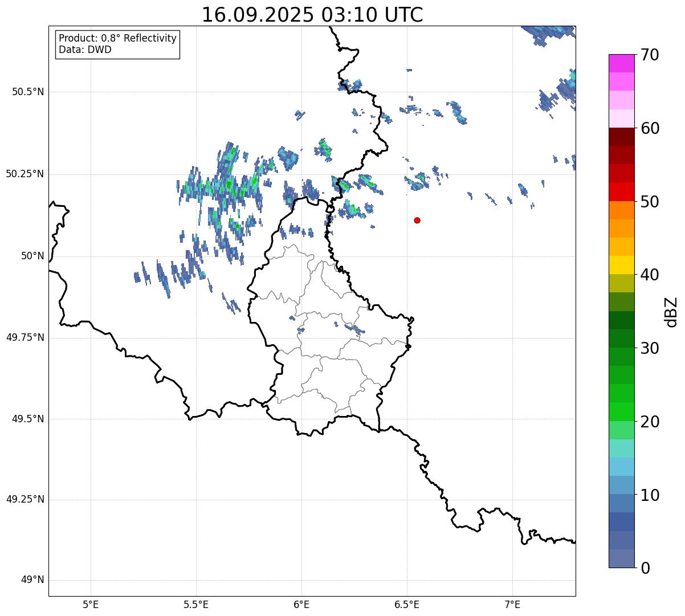Image resolution: width=685 pixels, height=616 pixels.
Task: Click the latitude label "49.25°N"
Action: 25,500
